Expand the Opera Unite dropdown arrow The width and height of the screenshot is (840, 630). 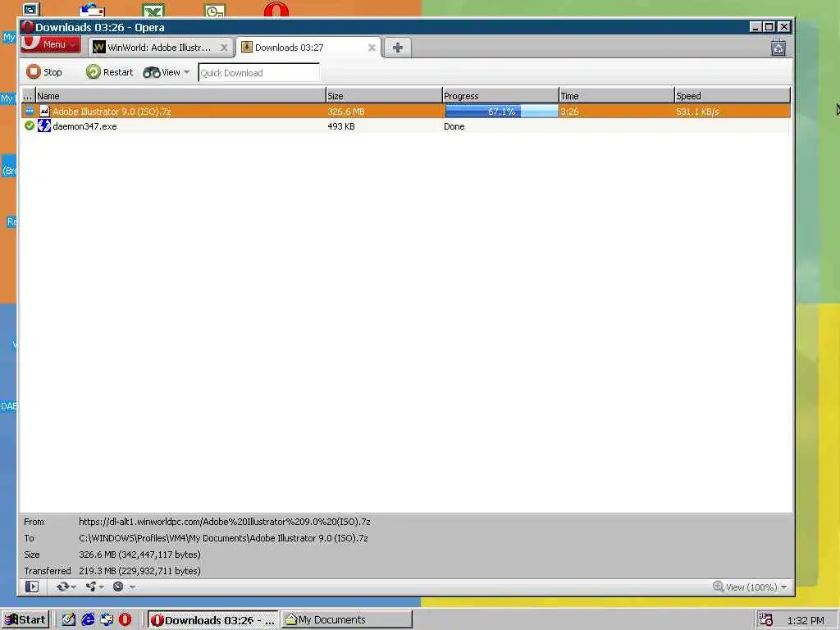[102, 587]
